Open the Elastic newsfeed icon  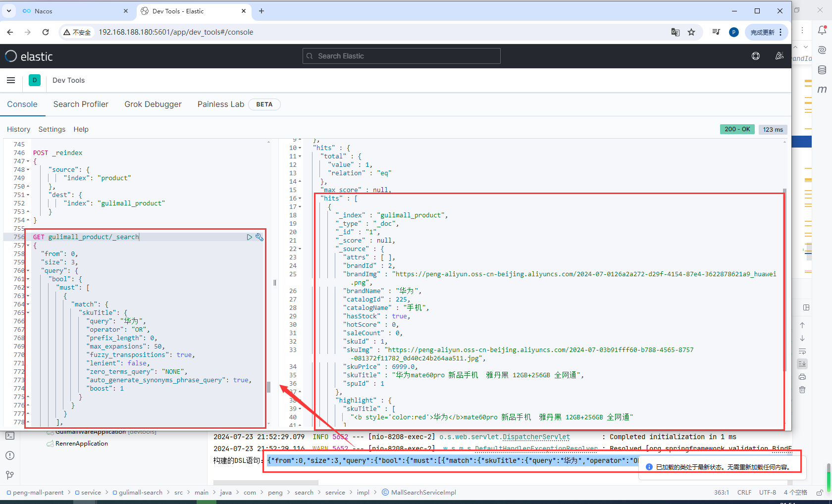point(780,56)
